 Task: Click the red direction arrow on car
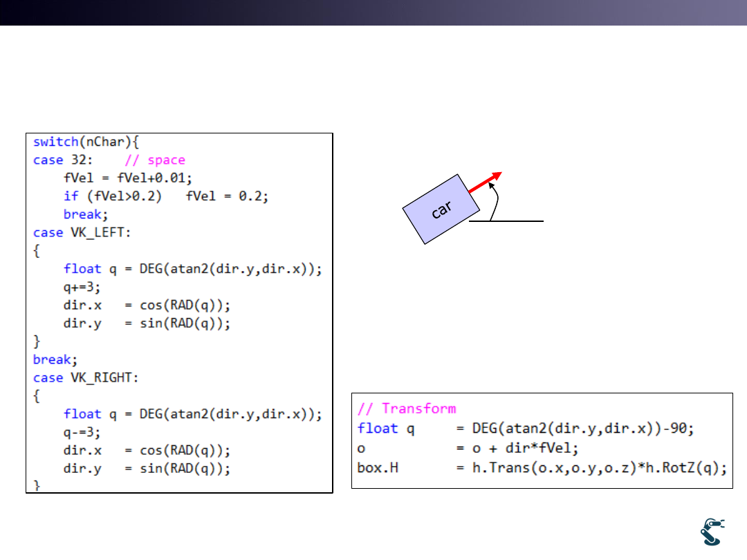point(484,183)
